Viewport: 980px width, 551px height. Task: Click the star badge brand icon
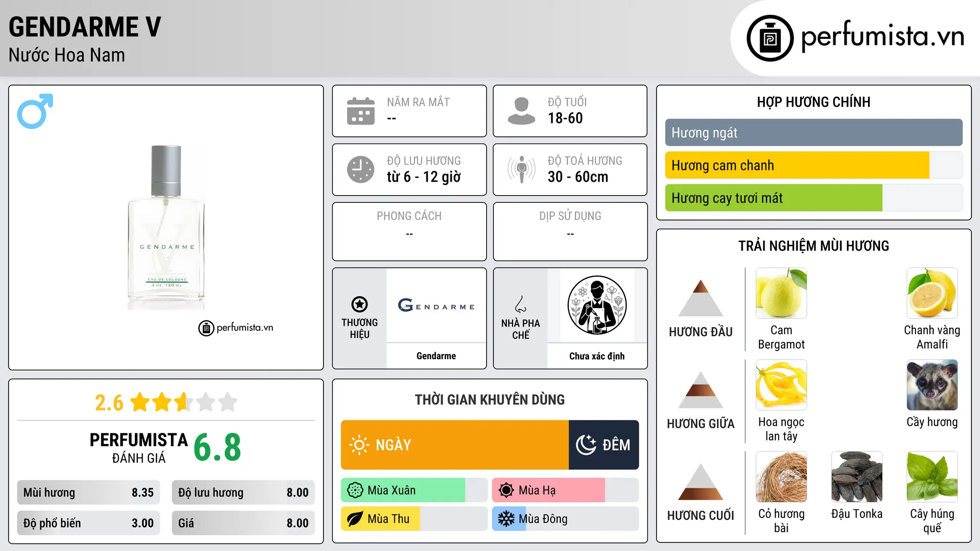pos(359,304)
